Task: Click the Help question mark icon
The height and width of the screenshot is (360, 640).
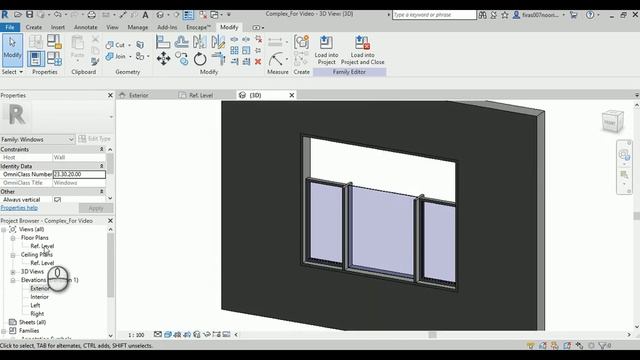Action: 590,15
